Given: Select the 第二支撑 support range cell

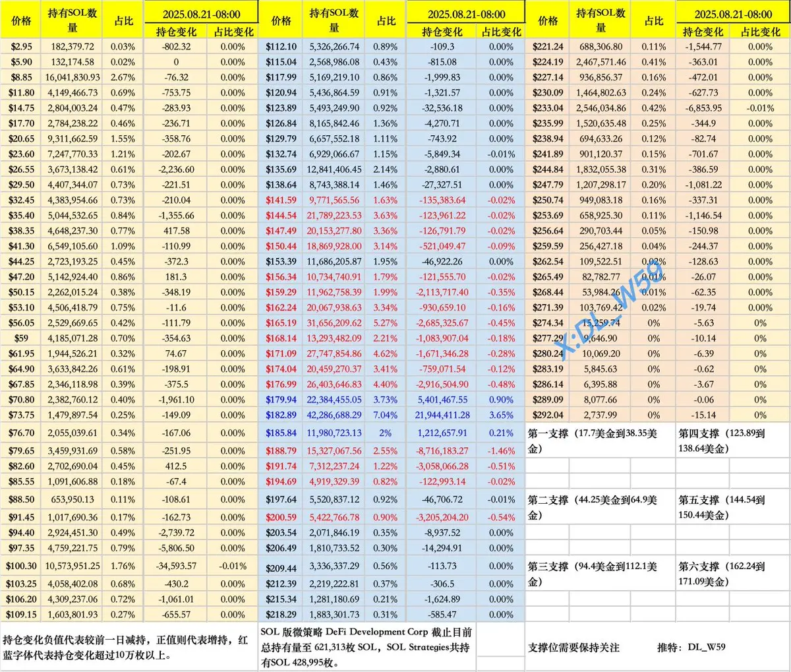Looking at the screenshot, I should (600, 507).
